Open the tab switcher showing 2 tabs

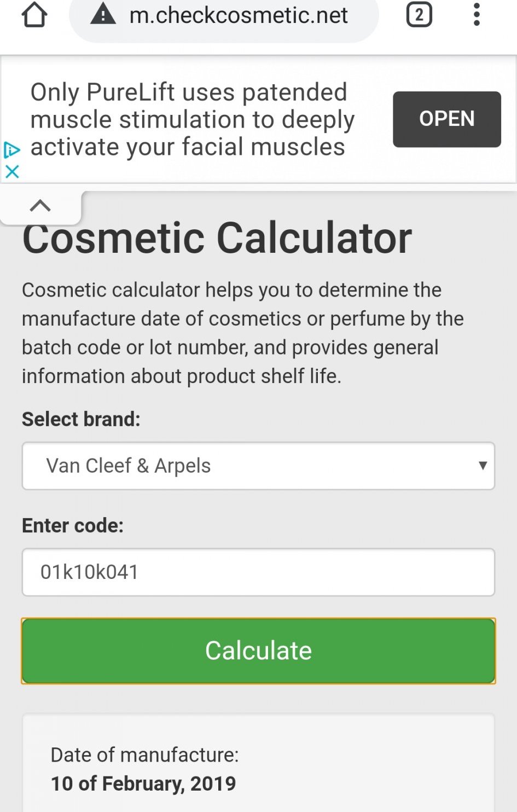[419, 15]
